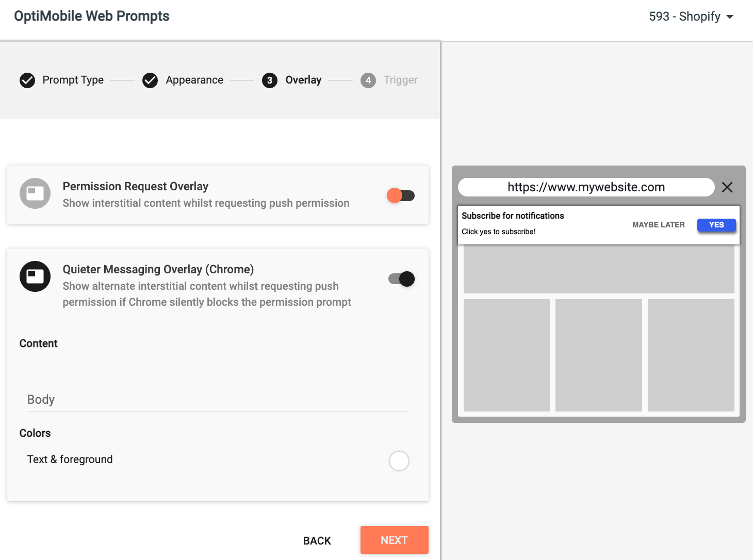Click the Permission Request Overlay grey icon

pos(35,193)
